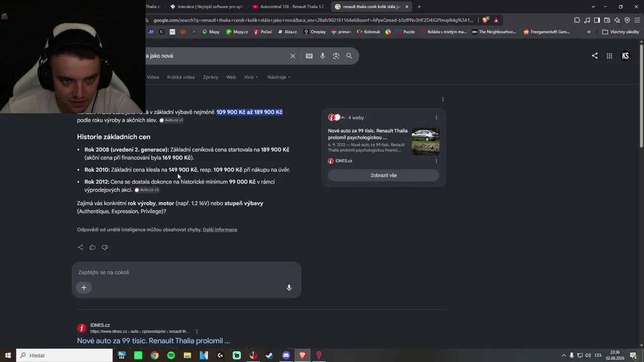
Task: Submit search with the magnifier icon
Action: pyautogui.click(x=349, y=56)
